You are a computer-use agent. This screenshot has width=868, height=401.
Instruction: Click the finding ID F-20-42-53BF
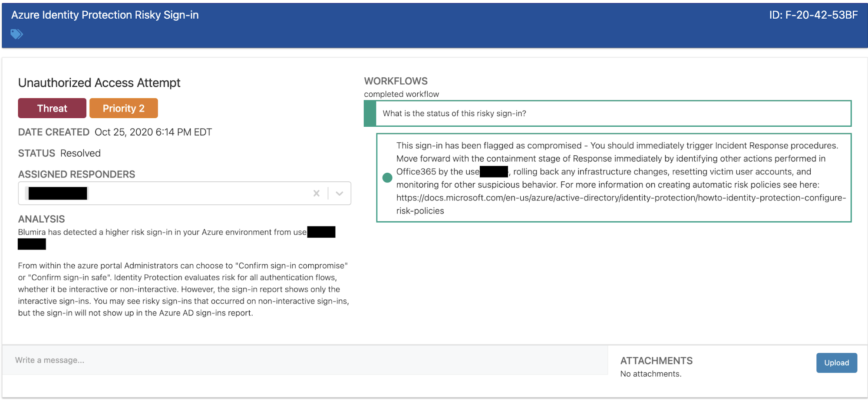813,15
